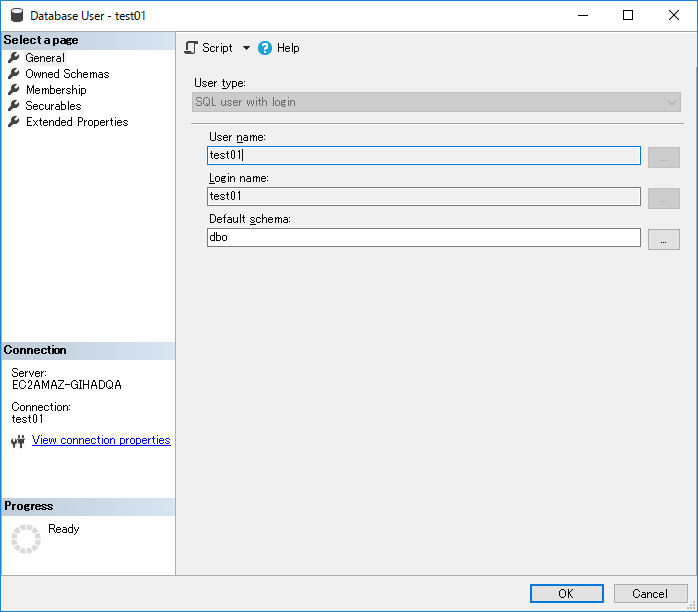
Task: Click the Script scroll icon in toolbar
Action: click(x=192, y=48)
